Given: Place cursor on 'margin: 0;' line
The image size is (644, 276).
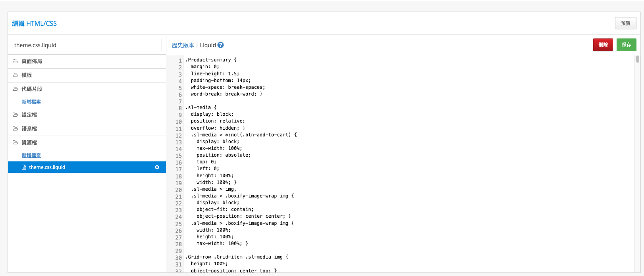Looking at the screenshot, I should pos(205,67).
